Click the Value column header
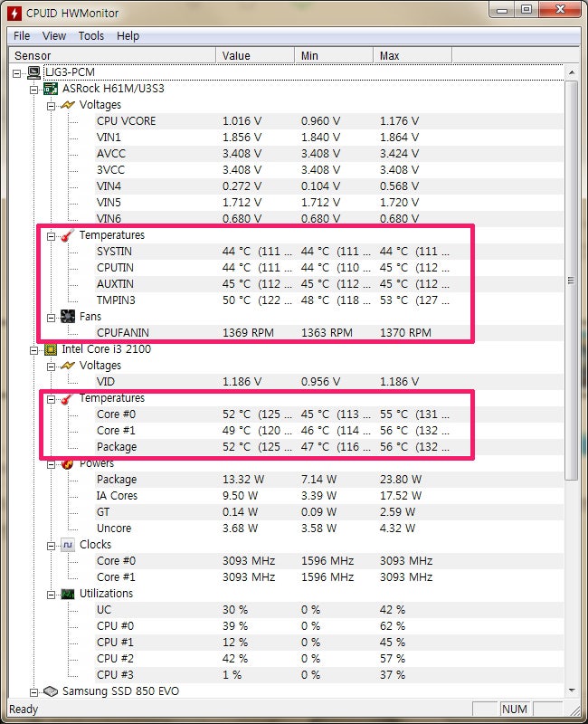 point(255,55)
